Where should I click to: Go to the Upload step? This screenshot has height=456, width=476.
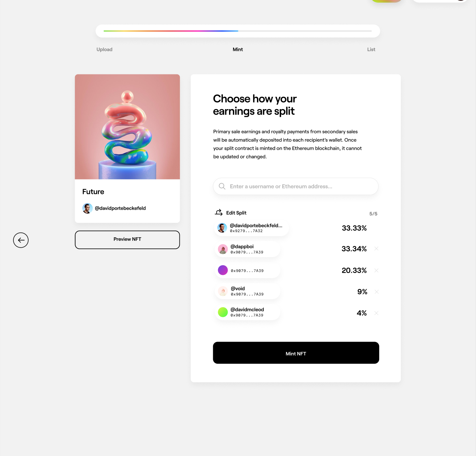[x=104, y=50]
